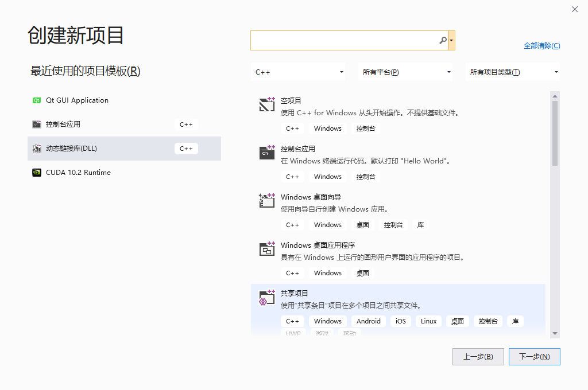This screenshot has height=390, width=588.
Task: Click inside the search templates input field
Action: 345,40
